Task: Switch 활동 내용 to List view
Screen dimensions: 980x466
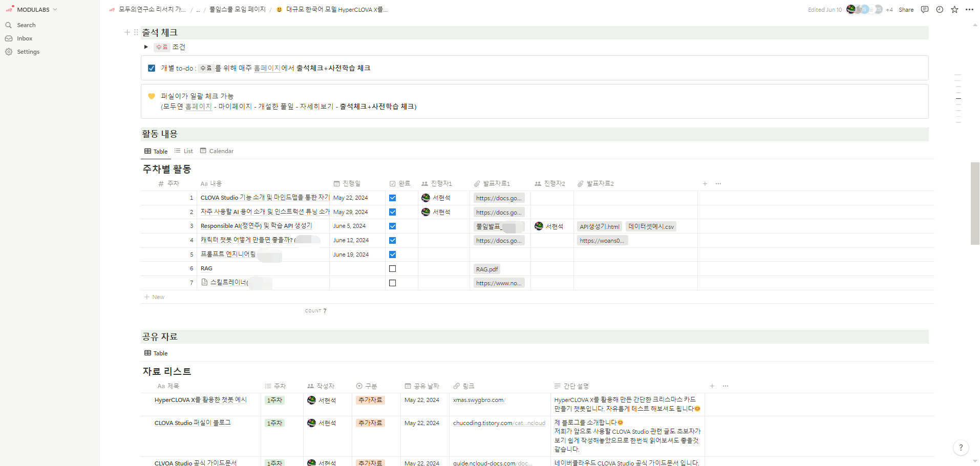Action: 183,151
